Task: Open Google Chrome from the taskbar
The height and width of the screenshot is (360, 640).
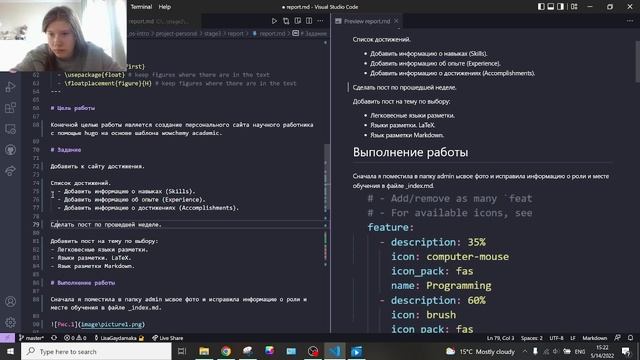Action: (226, 351)
